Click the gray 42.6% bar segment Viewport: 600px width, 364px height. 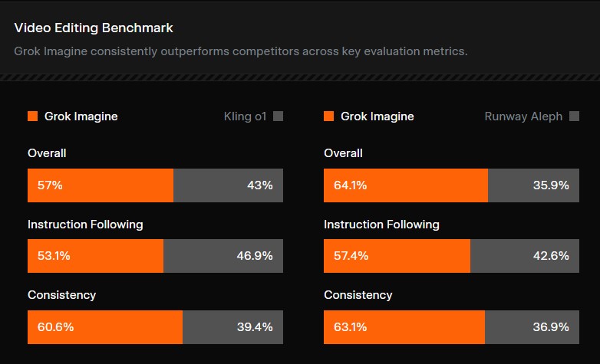tap(524, 256)
